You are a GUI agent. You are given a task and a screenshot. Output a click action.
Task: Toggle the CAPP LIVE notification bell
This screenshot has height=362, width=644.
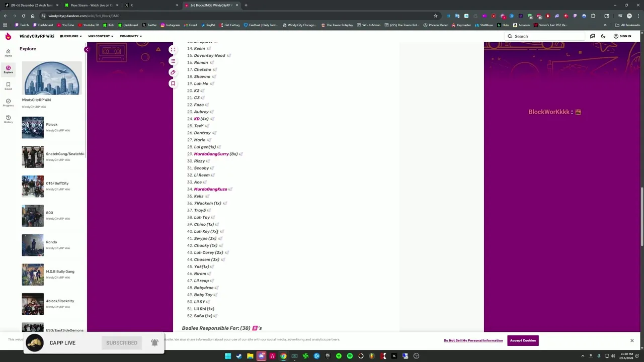click(x=154, y=342)
